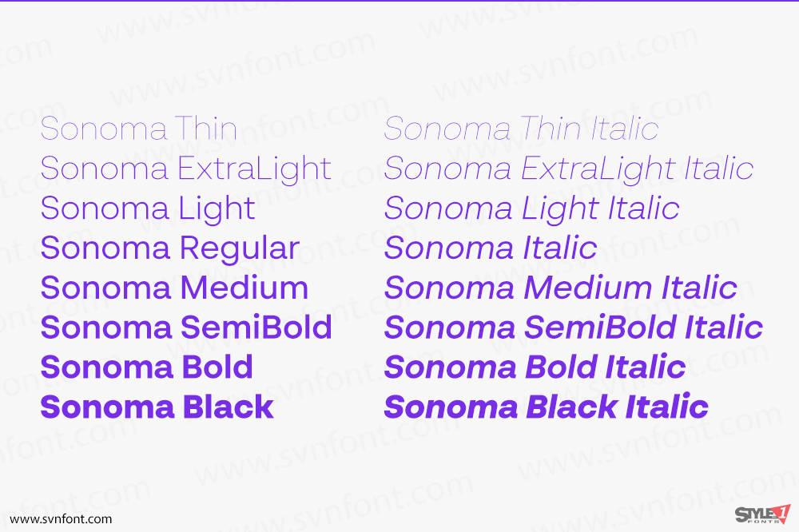Click the Sonoma Black font sample
This screenshot has width=799, height=532.
(157, 407)
